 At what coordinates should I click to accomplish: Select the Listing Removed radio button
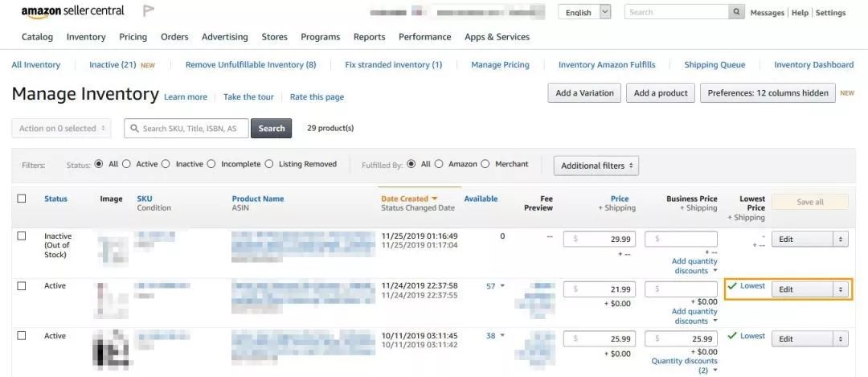(269, 164)
